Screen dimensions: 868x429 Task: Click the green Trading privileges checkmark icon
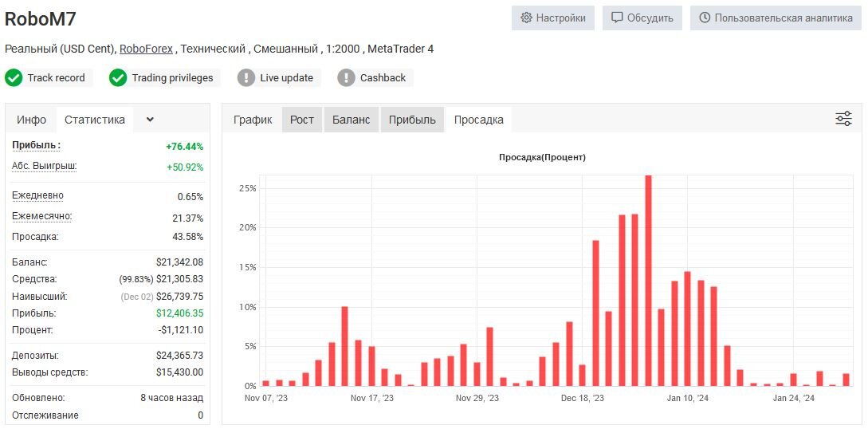pyautogui.click(x=118, y=78)
